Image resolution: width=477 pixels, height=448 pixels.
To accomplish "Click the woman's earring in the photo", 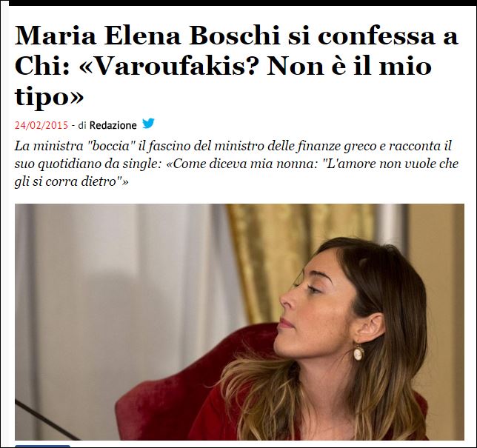I will pyautogui.click(x=358, y=352).
